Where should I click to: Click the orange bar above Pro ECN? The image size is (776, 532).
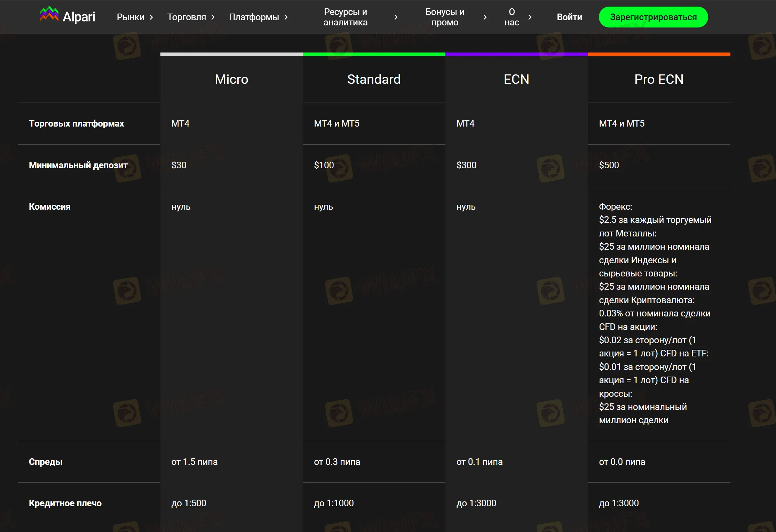click(x=659, y=54)
